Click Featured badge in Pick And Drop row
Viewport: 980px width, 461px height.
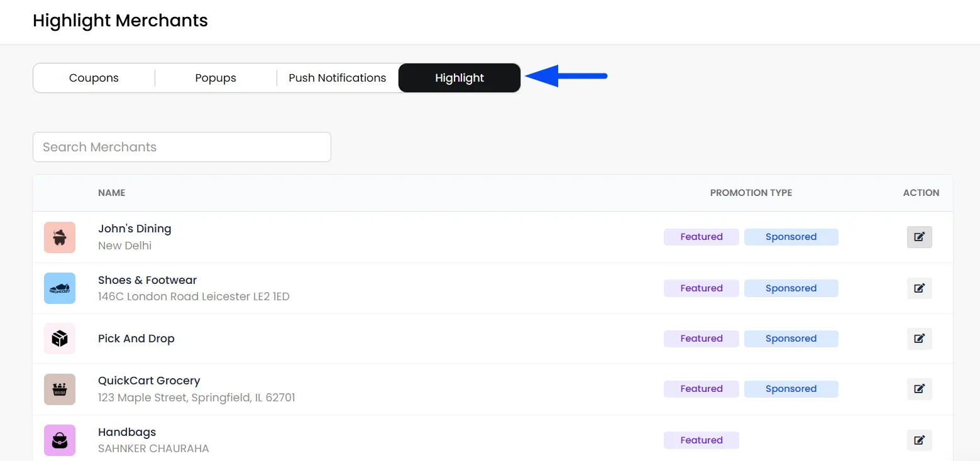point(702,339)
